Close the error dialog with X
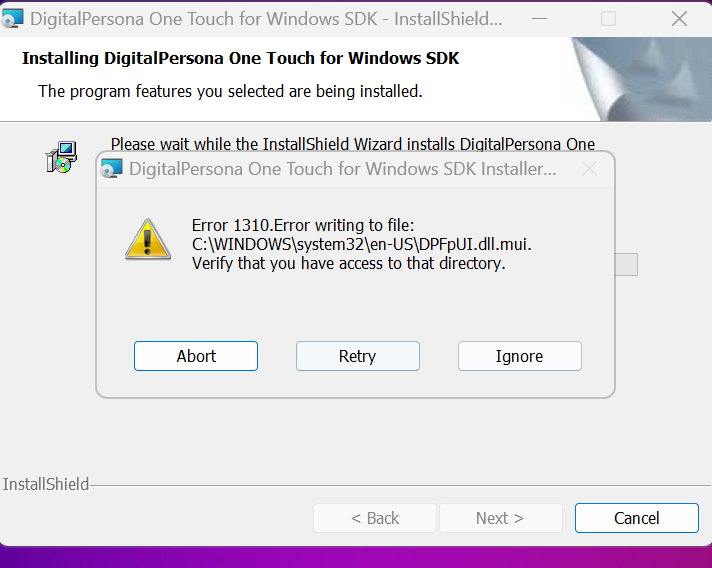This screenshot has height=568, width=712. (589, 169)
